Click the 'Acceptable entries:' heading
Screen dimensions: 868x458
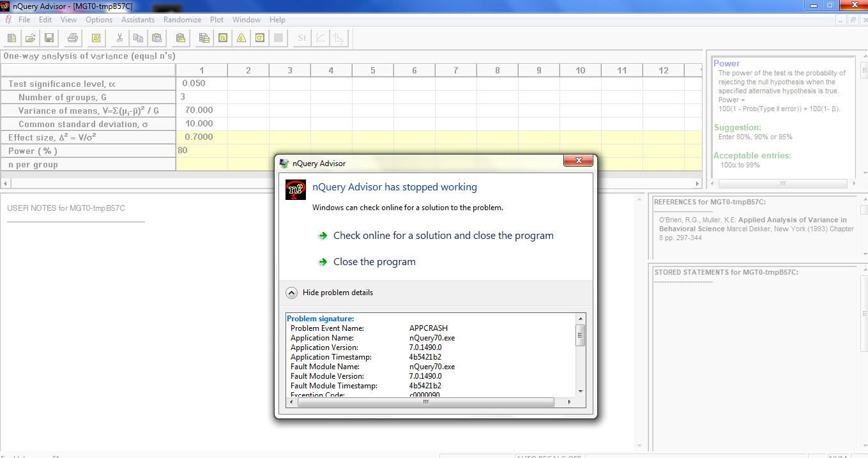[x=752, y=155]
